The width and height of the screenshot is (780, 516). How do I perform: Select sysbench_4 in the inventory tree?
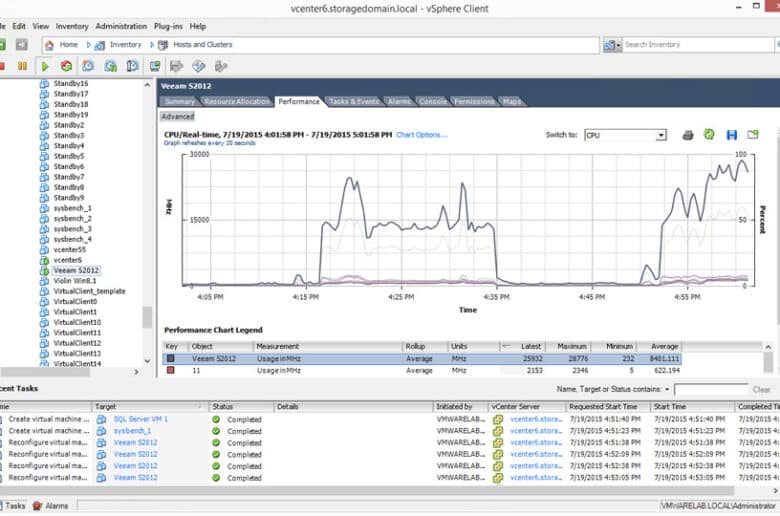pos(73,239)
